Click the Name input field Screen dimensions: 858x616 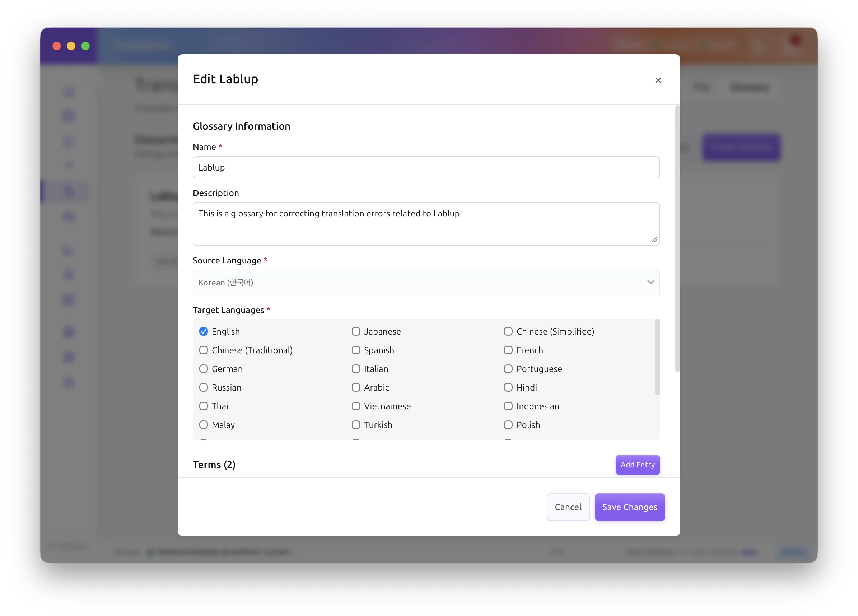[426, 167]
